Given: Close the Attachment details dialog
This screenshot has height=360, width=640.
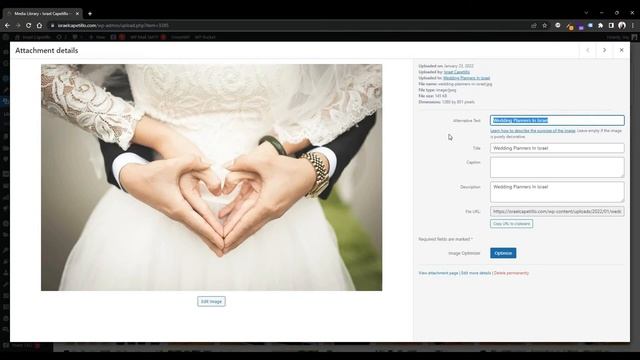Looking at the screenshot, I should 621,50.
